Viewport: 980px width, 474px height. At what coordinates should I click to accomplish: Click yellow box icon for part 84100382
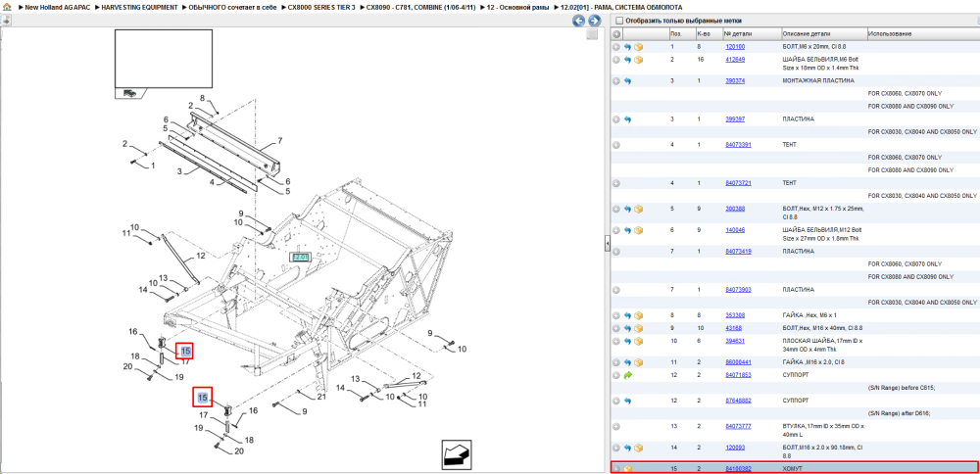628,468
